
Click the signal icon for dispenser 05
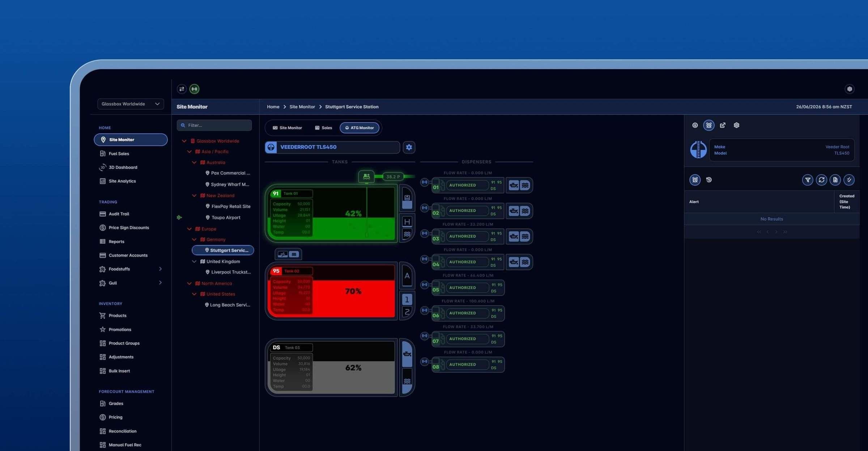click(x=425, y=285)
